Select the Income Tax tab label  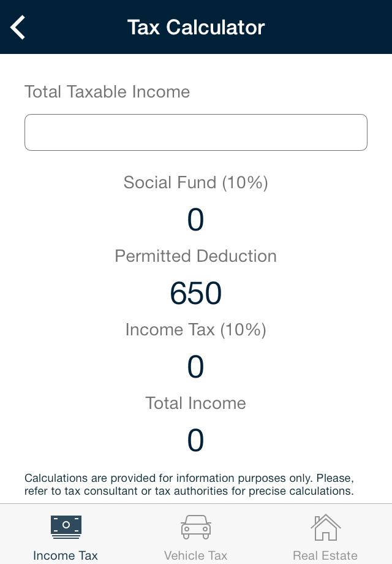pos(66,555)
